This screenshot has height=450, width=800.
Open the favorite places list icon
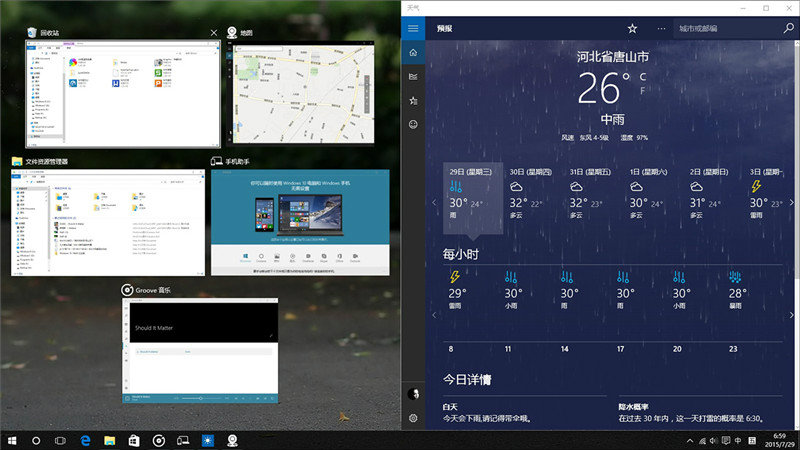click(x=412, y=100)
